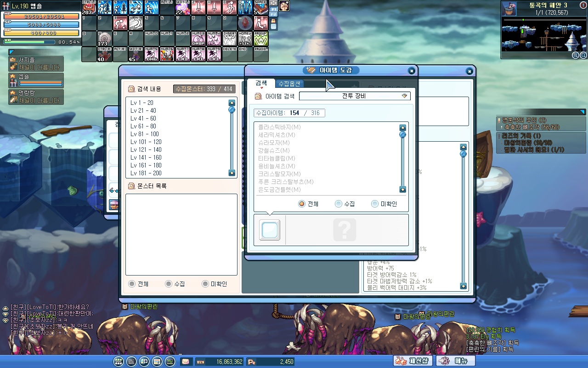
Task: Use the skill bound to key A
Action: click(105, 8)
